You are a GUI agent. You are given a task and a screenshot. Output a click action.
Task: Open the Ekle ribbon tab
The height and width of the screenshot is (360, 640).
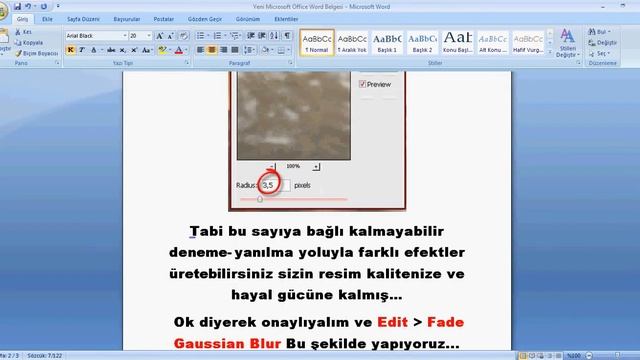[x=47, y=19]
